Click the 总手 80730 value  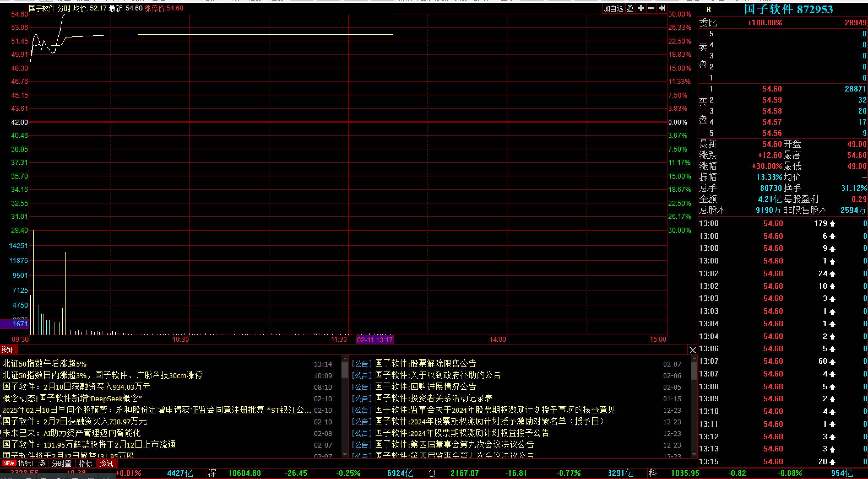(x=771, y=188)
